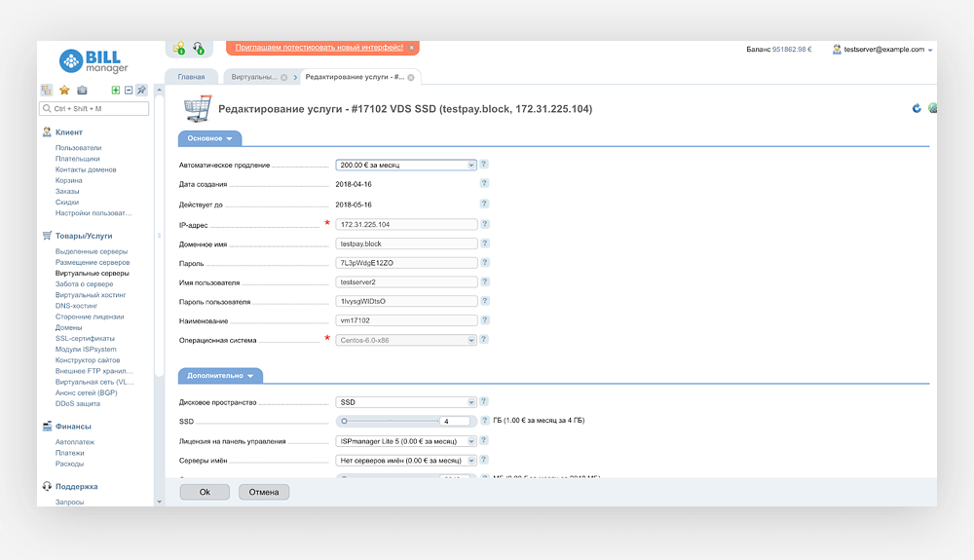Click the BILLmanager logo
974x560 pixels.
[94, 60]
